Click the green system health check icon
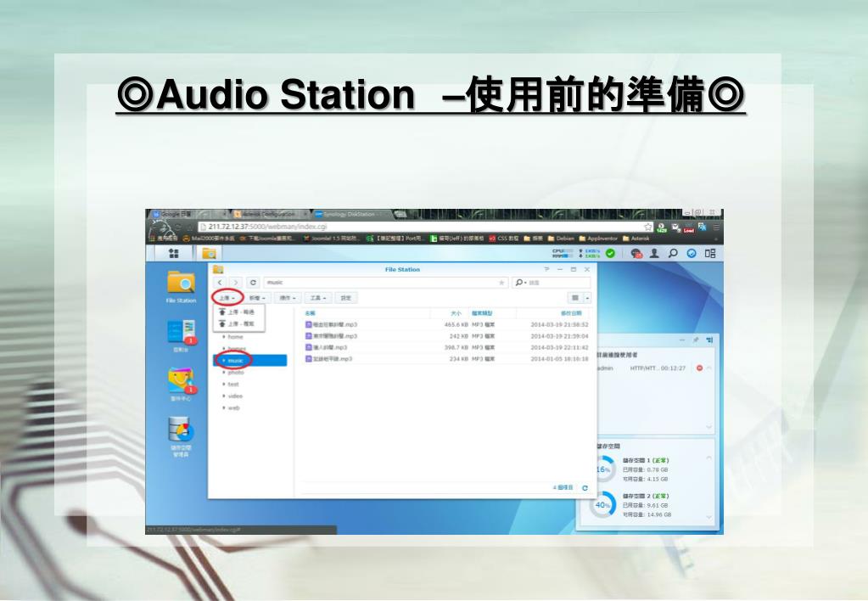 610,253
